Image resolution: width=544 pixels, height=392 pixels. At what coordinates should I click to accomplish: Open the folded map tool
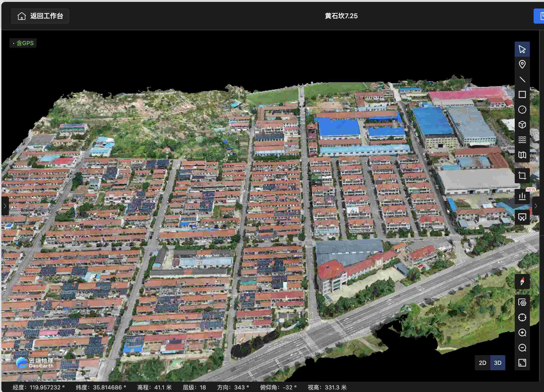pyautogui.click(x=522, y=155)
